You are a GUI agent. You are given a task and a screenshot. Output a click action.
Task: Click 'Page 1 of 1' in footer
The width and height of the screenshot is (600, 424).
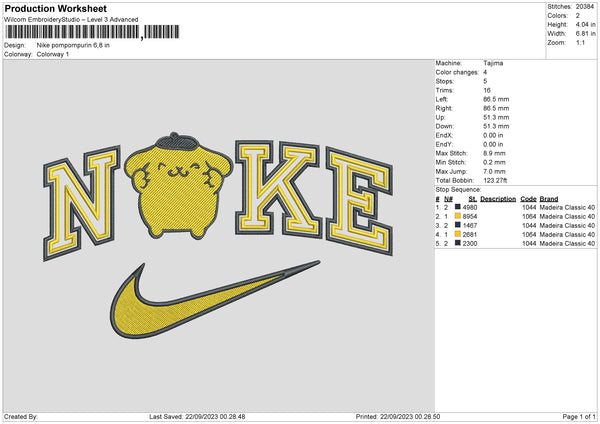(x=579, y=416)
